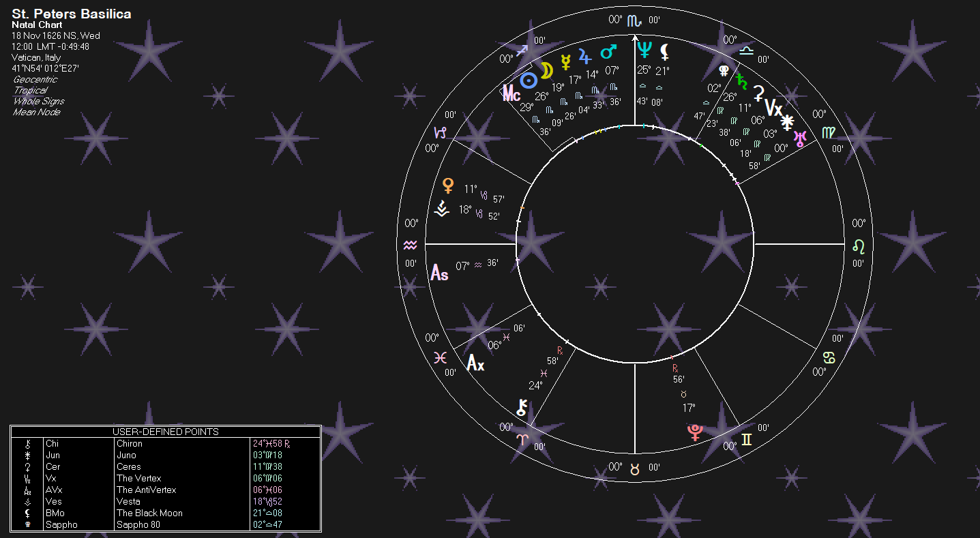Select the blue Jupiter glyph
Screen dimensions: 980x538
point(584,56)
